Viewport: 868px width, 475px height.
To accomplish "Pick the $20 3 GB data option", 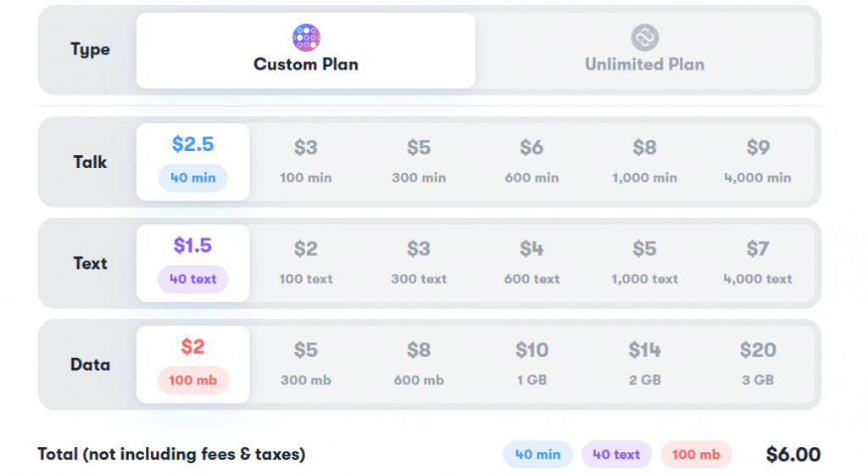I will (x=758, y=364).
